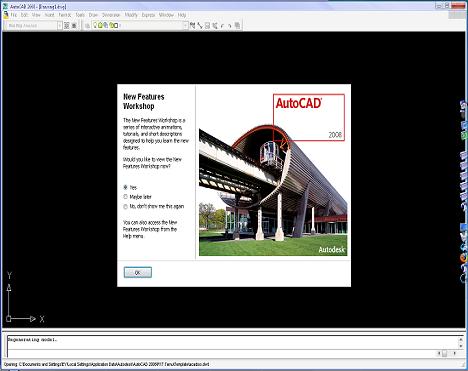Click the "Regenerating model." command text
This screenshot has width=468, height=371.
[32, 340]
